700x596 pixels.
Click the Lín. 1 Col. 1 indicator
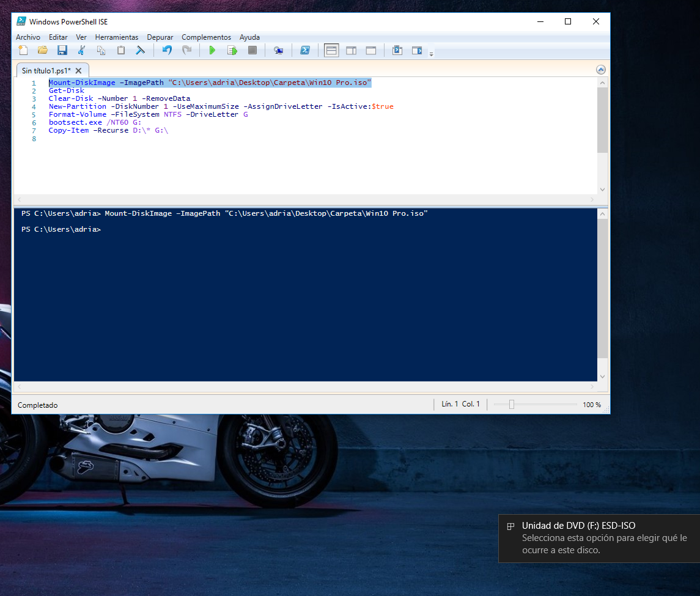[461, 404]
